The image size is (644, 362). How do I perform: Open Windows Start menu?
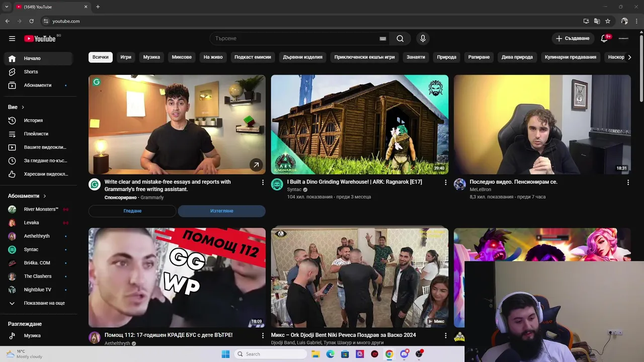point(225,354)
